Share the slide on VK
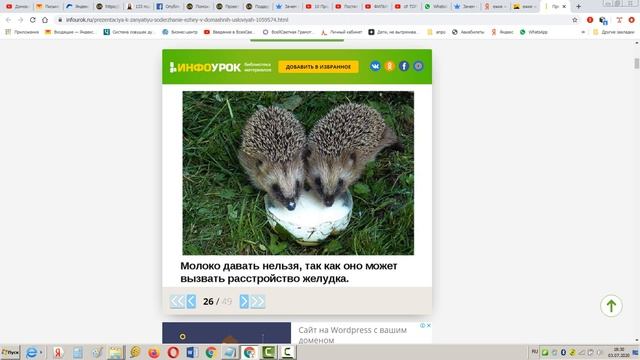Screen dimensions: 640x360 (x=375, y=66)
